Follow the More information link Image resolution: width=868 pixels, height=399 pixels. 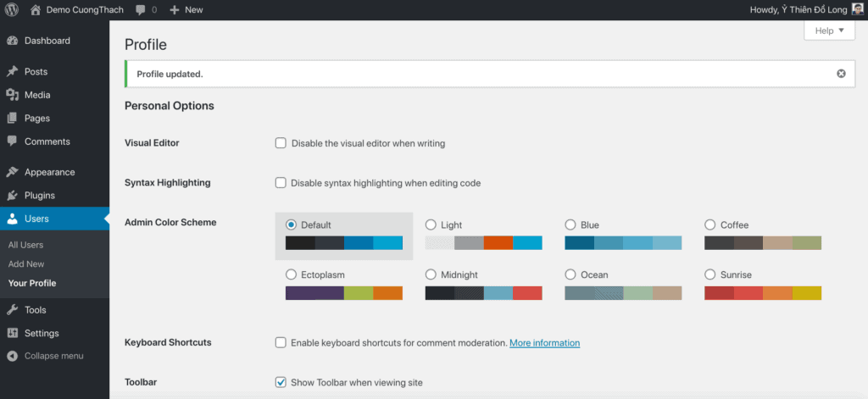coord(545,342)
